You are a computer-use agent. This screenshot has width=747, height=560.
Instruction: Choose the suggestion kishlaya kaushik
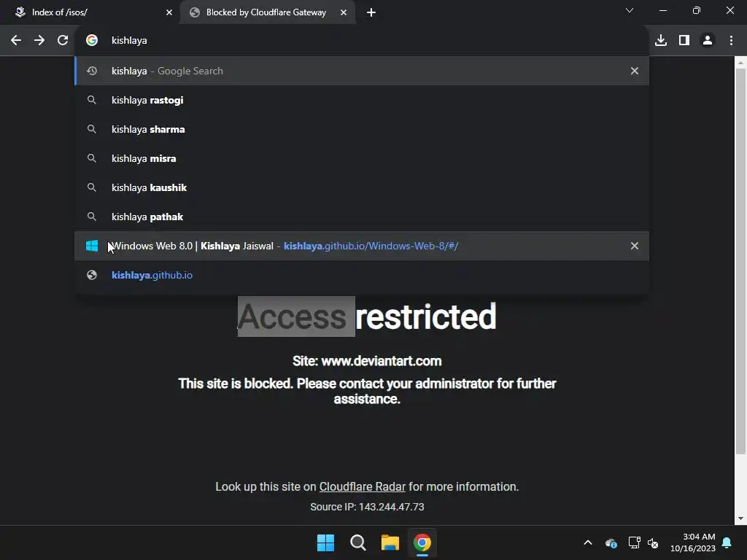point(362,187)
